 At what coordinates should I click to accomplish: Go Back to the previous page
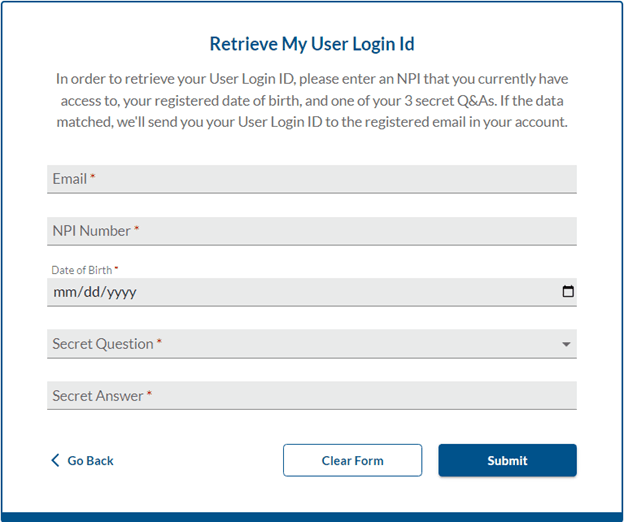point(82,460)
